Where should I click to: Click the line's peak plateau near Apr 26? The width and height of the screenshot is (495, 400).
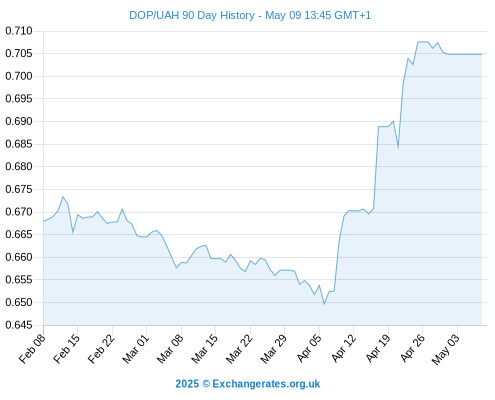tap(422, 42)
